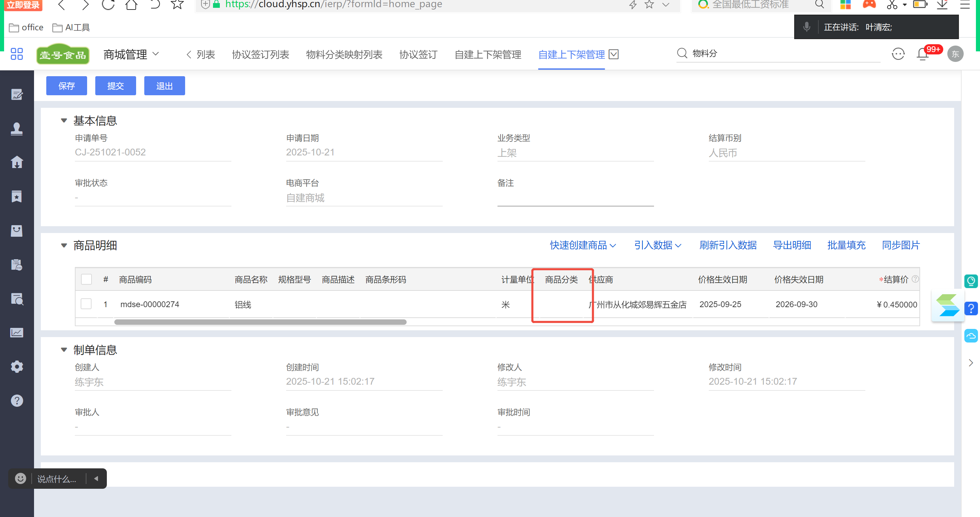This screenshot has height=517, width=980.
Task: Open the sidebar home icon
Action: pyautogui.click(x=17, y=162)
